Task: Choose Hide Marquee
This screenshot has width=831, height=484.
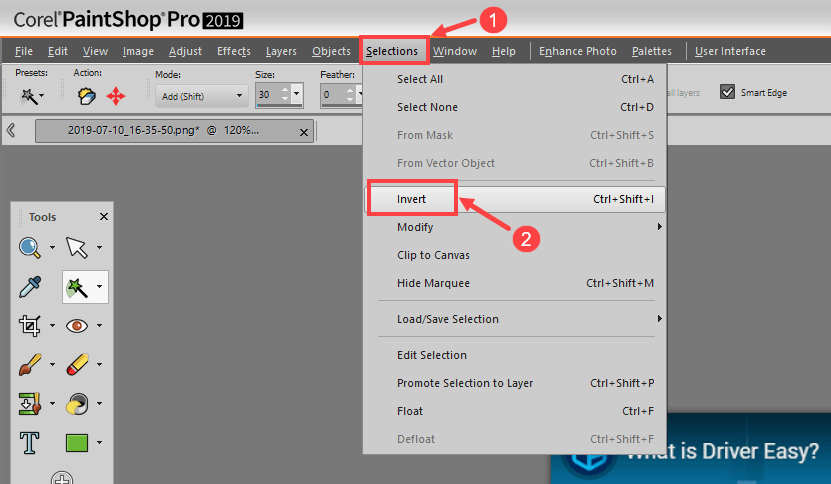Action: [515, 283]
